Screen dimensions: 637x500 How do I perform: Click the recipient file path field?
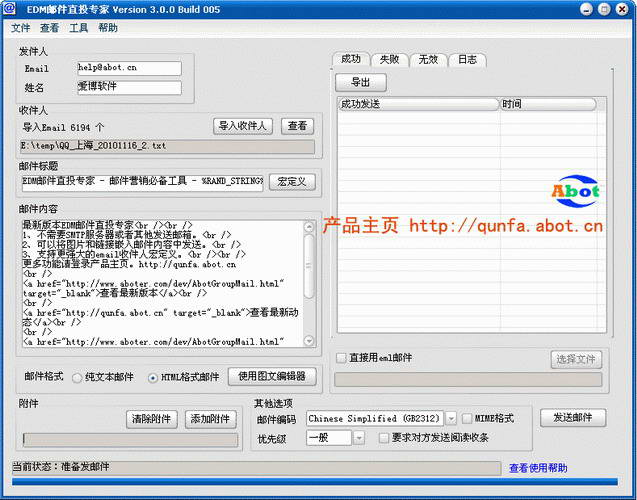pyautogui.click(x=167, y=146)
